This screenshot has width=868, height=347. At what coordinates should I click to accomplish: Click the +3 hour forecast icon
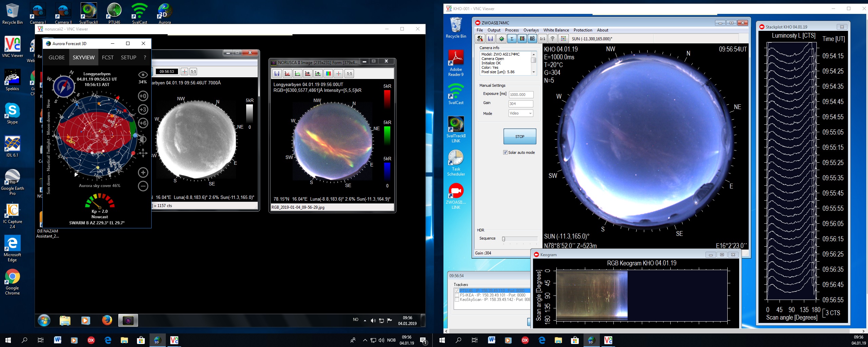click(x=143, y=109)
